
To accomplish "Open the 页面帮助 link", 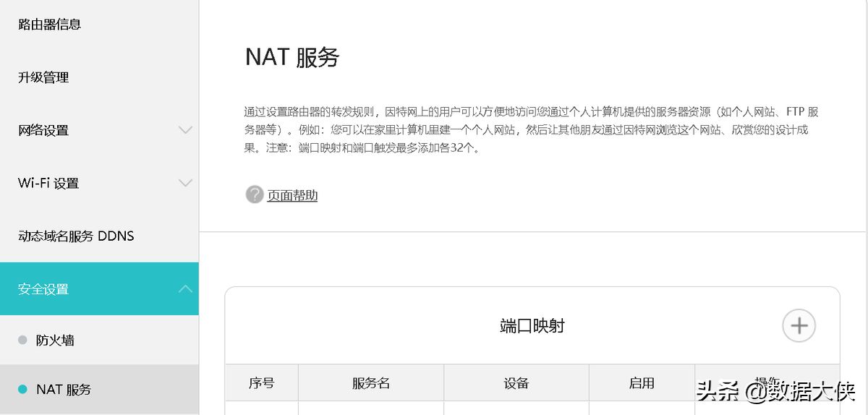I will tap(292, 195).
